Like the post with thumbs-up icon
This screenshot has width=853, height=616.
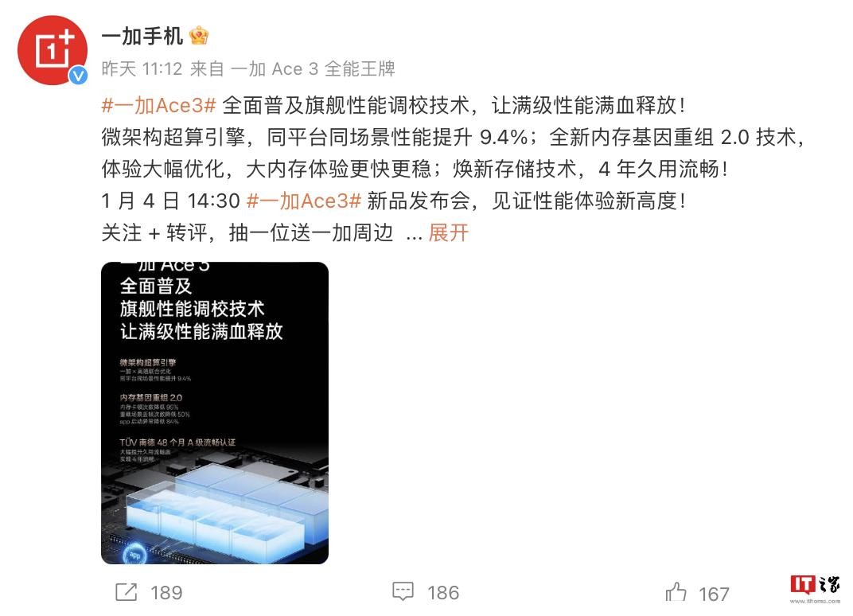click(676, 591)
